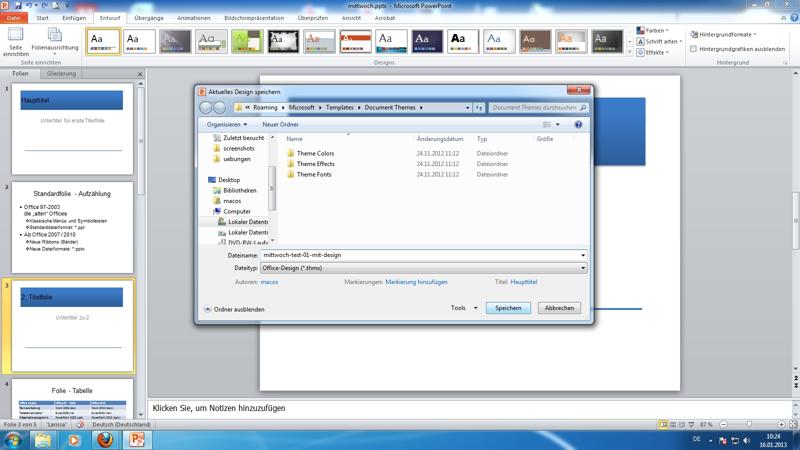
Task: Open Windows Media Player from taskbar
Action: click(x=74, y=439)
